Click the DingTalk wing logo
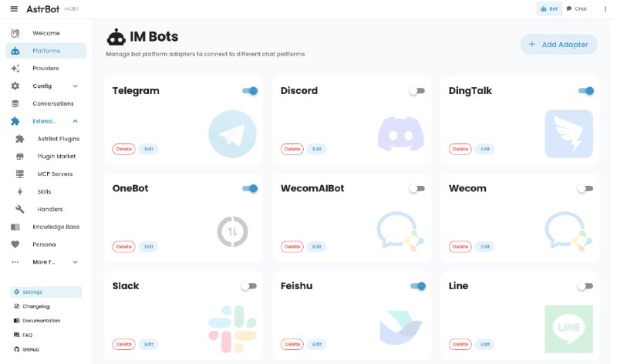Image resolution: width=617 pixels, height=364 pixels. (x=569, y=133)
